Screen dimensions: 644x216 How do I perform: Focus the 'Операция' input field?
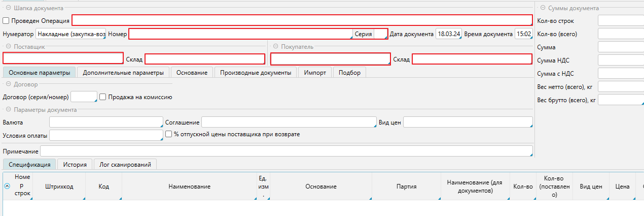[302, 20]
